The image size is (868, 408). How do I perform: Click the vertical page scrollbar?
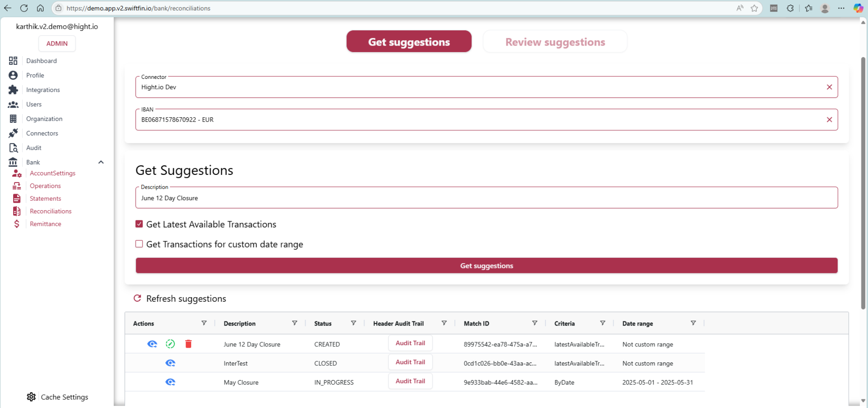tap(863, 185)
